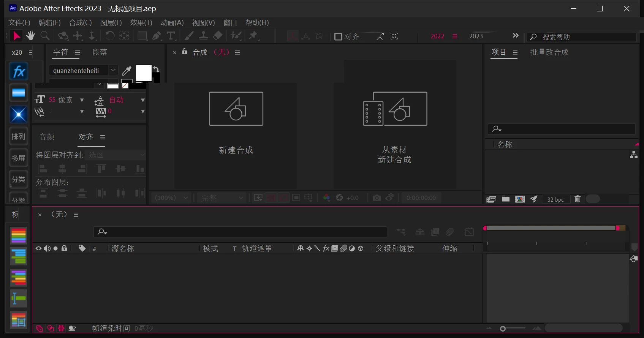Open the 字符 panel menu
Viewport: 644px width, 338px height.
[x=78, y=52]
